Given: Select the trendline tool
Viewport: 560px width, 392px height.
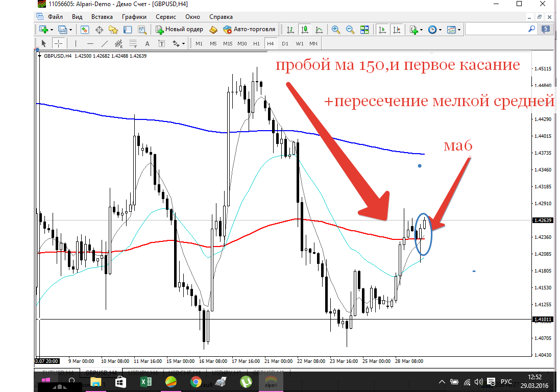Looking at the screenshot, I should coord(104,43).
